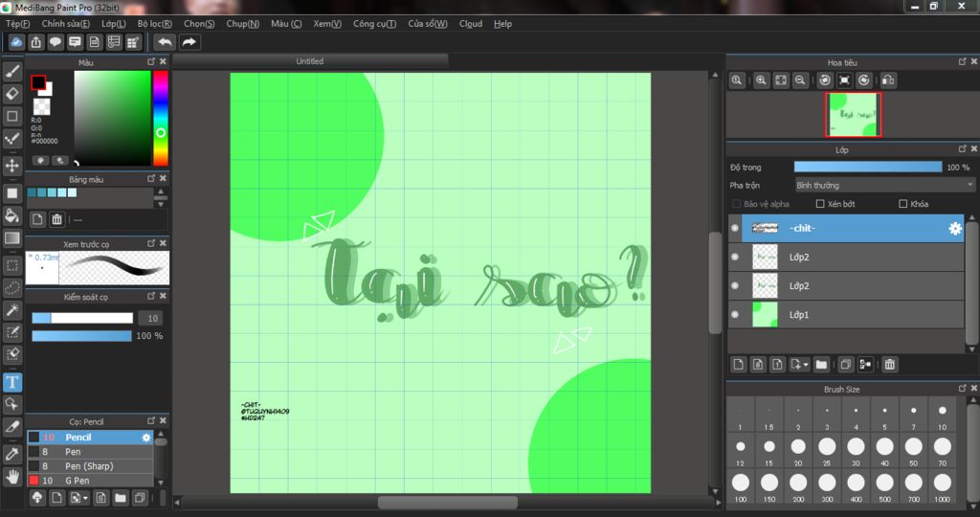Viewport: 980px width, 517px height.
Task: Click the brush size value field 10
Action: pos(152,318)
